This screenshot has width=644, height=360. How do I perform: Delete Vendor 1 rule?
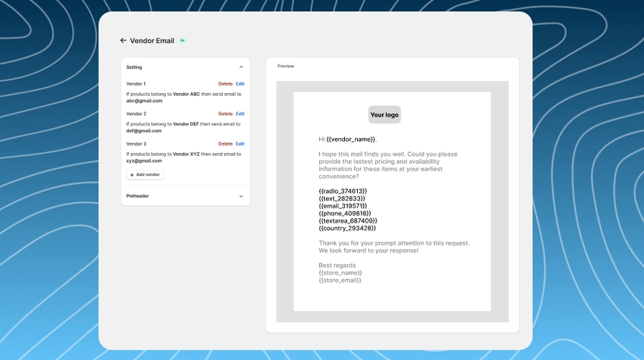(x=225, y=84)
